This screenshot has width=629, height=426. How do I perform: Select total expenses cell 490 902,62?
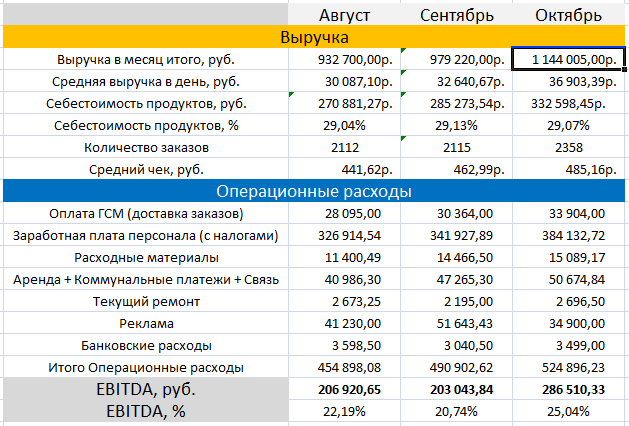(457, 367)
